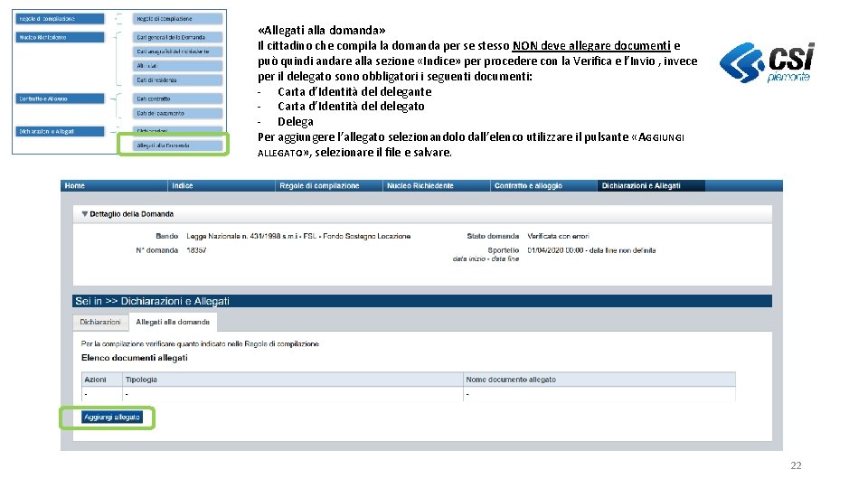Open Regole di compilazione in navigation bar

(329, 186)
